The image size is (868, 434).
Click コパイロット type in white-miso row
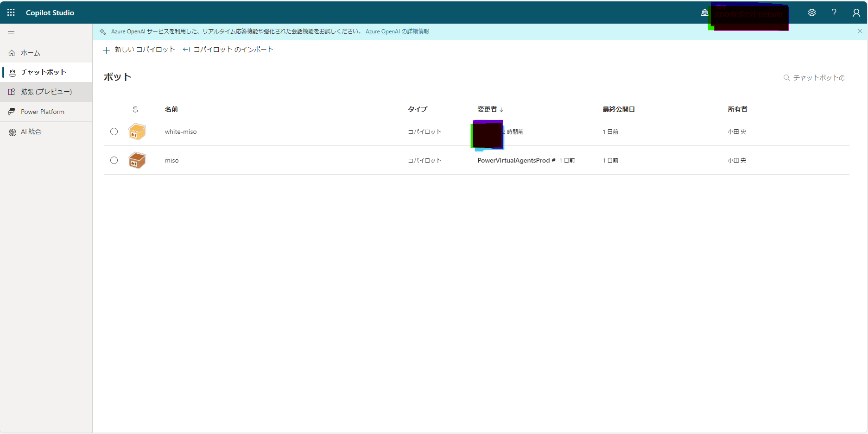click(424, 132)
